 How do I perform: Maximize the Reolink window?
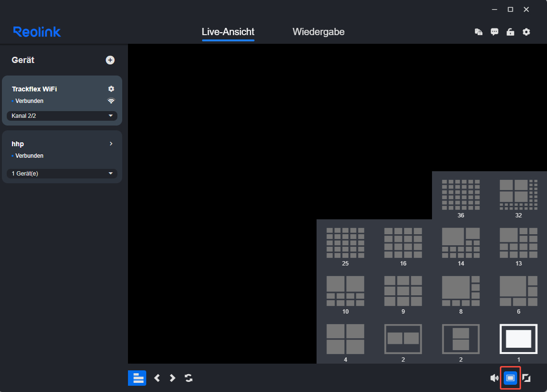pyautogui.click(x=510, y=10)
